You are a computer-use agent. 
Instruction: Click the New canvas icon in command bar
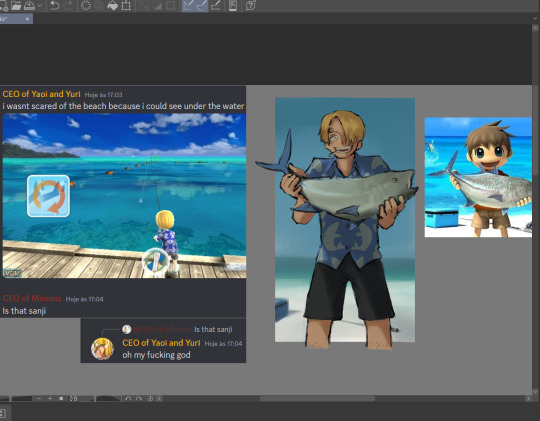[x=3, y=5]
